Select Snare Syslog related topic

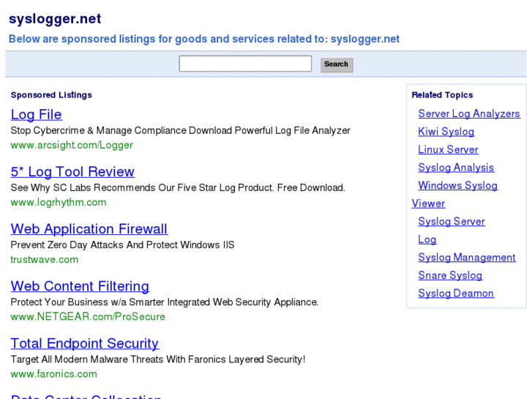450,275
